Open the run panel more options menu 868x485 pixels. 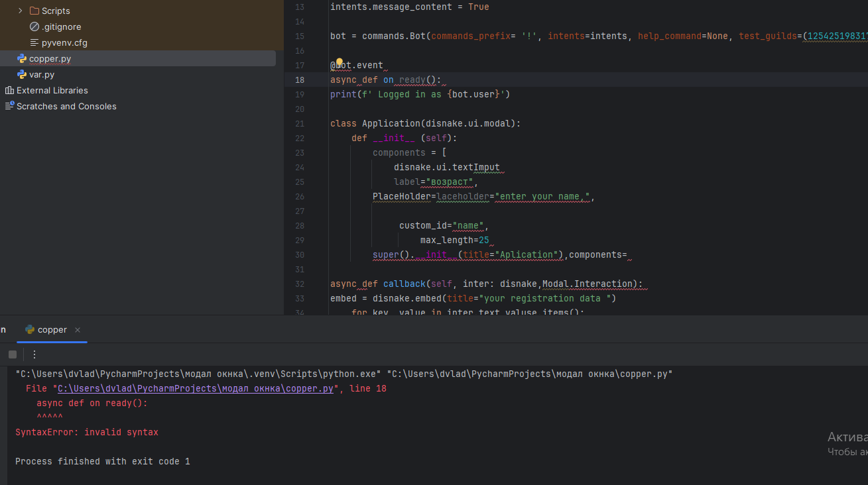(x=34, y=354)
